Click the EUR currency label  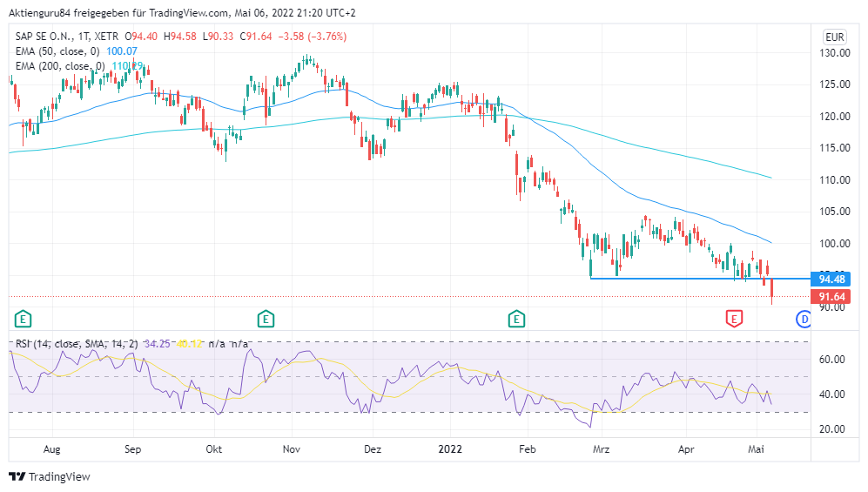tap(835, 37)
